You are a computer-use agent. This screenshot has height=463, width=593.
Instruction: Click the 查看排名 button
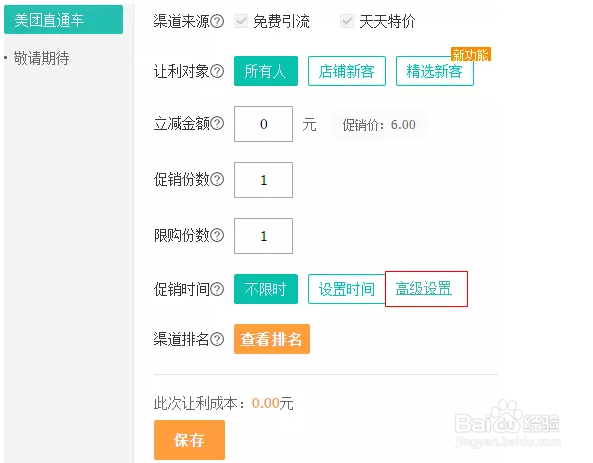coord(272,339)
